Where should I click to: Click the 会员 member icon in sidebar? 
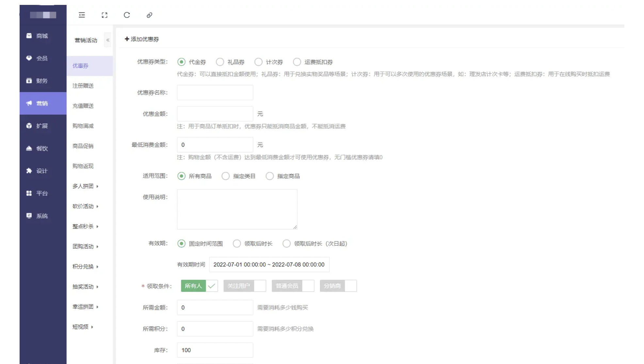click(29, 58)
